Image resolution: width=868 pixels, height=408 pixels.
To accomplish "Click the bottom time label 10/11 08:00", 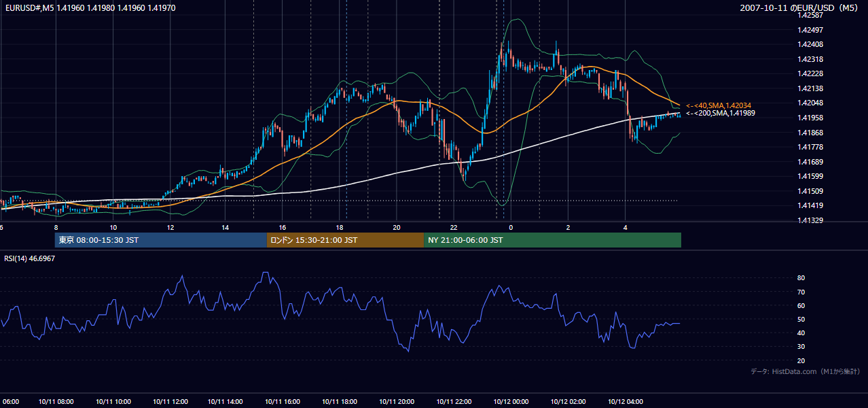I will (56, 402).
